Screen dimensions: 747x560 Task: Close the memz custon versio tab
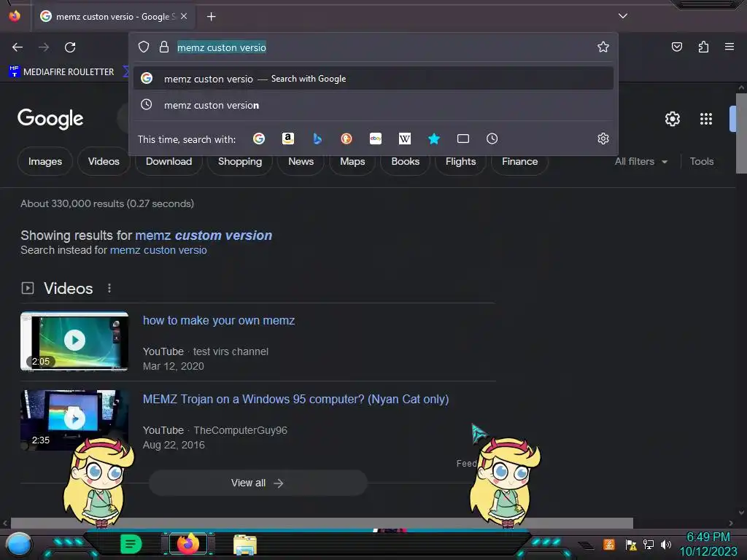[x=184, y=16]
